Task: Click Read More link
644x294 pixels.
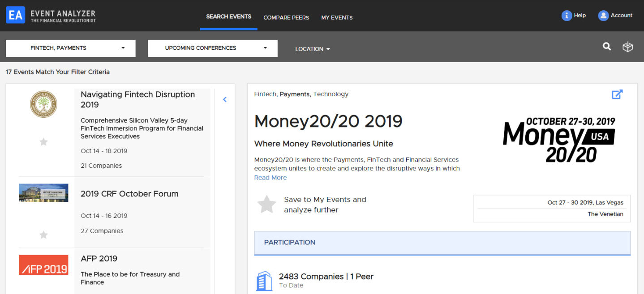Action: click(270, 178)
